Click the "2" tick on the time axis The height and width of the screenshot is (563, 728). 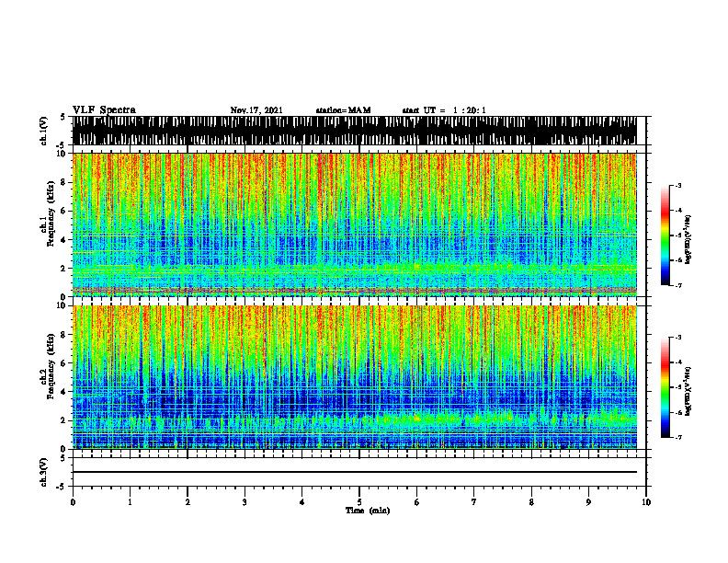[188, 502]
